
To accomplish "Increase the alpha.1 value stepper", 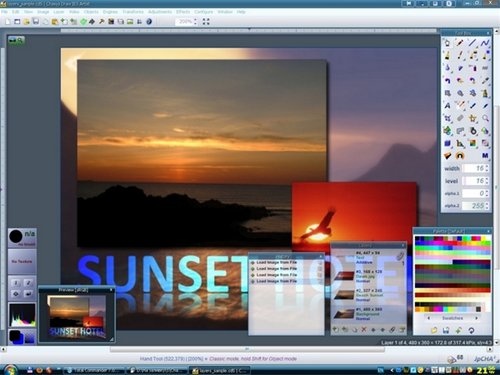I will pos(487,191).
